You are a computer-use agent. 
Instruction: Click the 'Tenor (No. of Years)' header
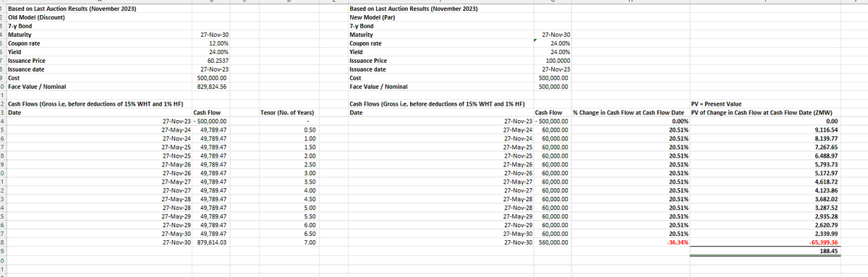pos(286,112)
